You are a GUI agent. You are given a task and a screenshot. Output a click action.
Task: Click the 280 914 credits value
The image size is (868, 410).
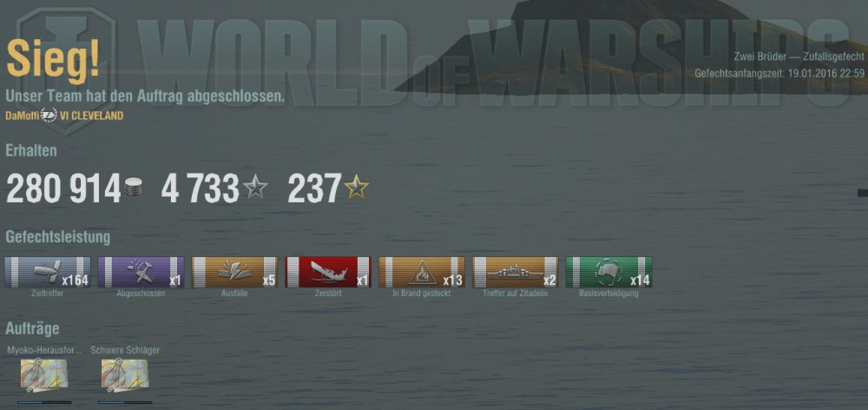(63, 188)
